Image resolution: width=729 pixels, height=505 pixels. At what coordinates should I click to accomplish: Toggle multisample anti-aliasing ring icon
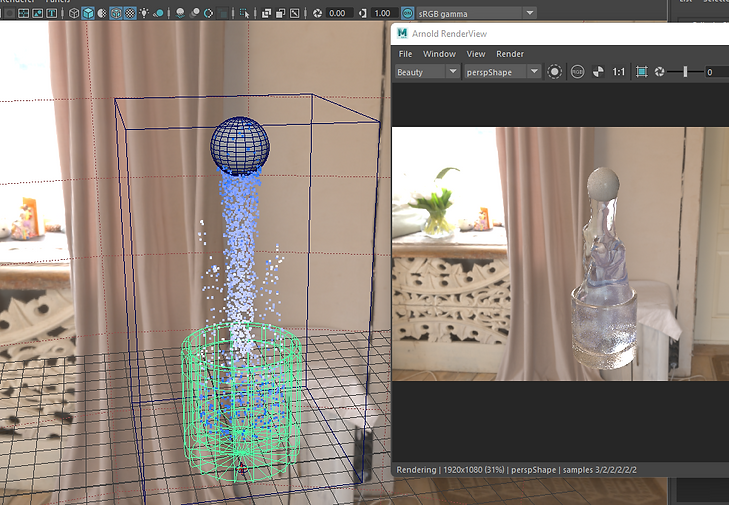pos(208,13)
